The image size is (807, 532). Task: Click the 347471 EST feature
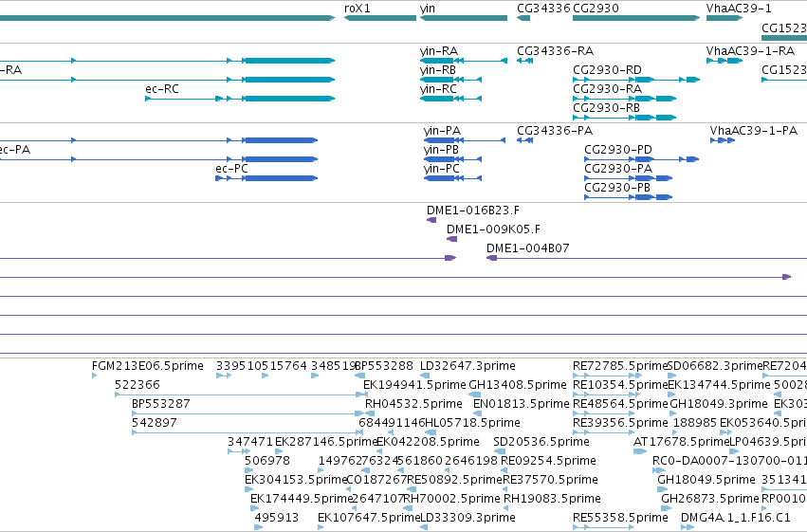239,451
